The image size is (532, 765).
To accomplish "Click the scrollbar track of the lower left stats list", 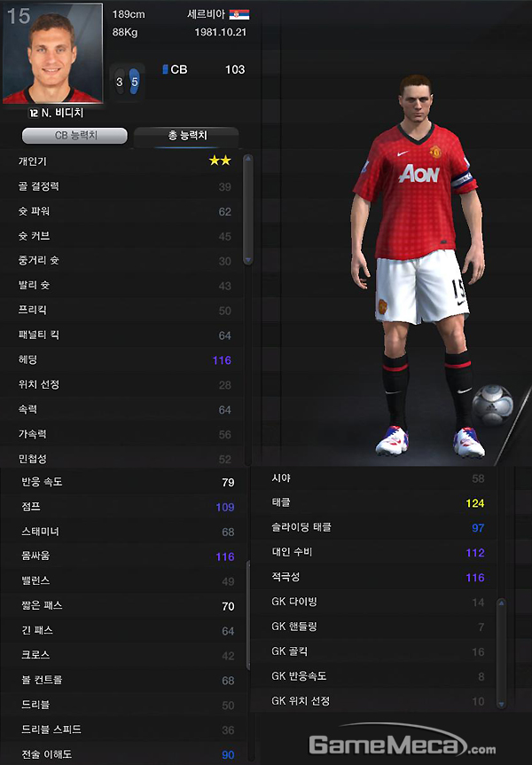I will coord(247,615).
